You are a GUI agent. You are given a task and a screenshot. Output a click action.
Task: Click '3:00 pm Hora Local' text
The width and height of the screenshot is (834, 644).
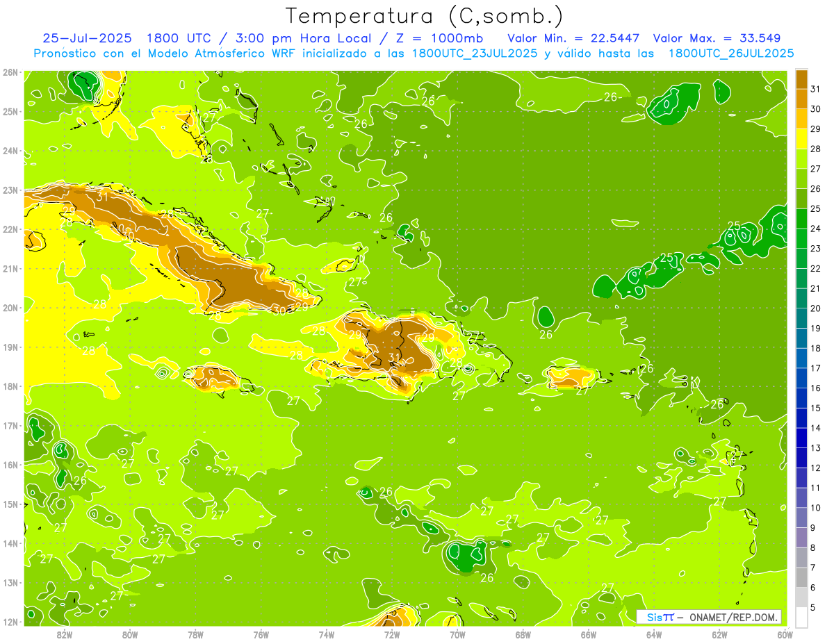coord(303,38)
